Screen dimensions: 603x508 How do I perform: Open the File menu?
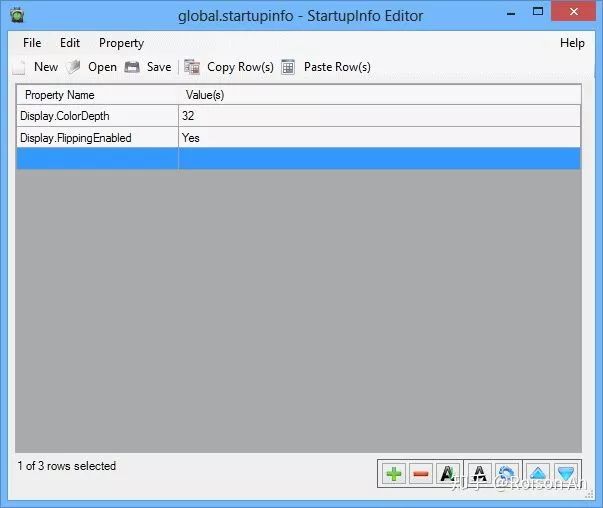coord(32,43)
